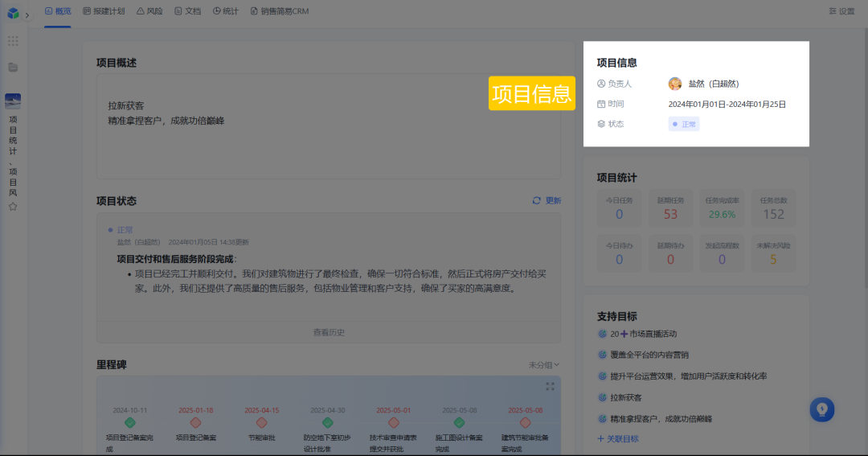Image resolution: width=868 pixels, height=456 pixels.
Task: Click the blue lightbulb floating help button
Action: coord(821,409)
